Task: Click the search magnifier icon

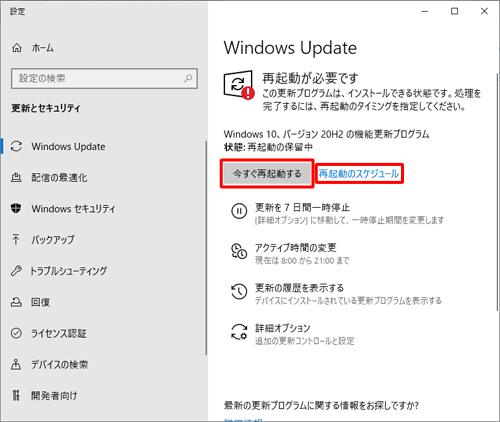Action: click(188, 79)
